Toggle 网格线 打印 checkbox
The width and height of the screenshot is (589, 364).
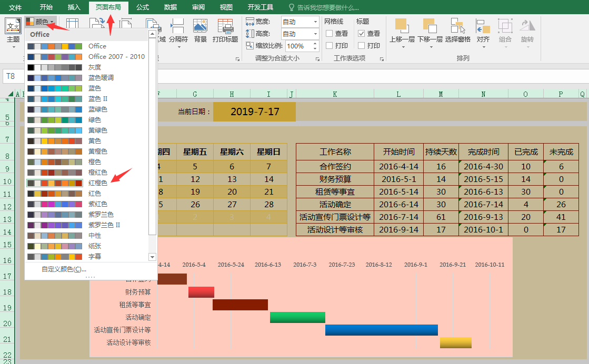point(329,45)
